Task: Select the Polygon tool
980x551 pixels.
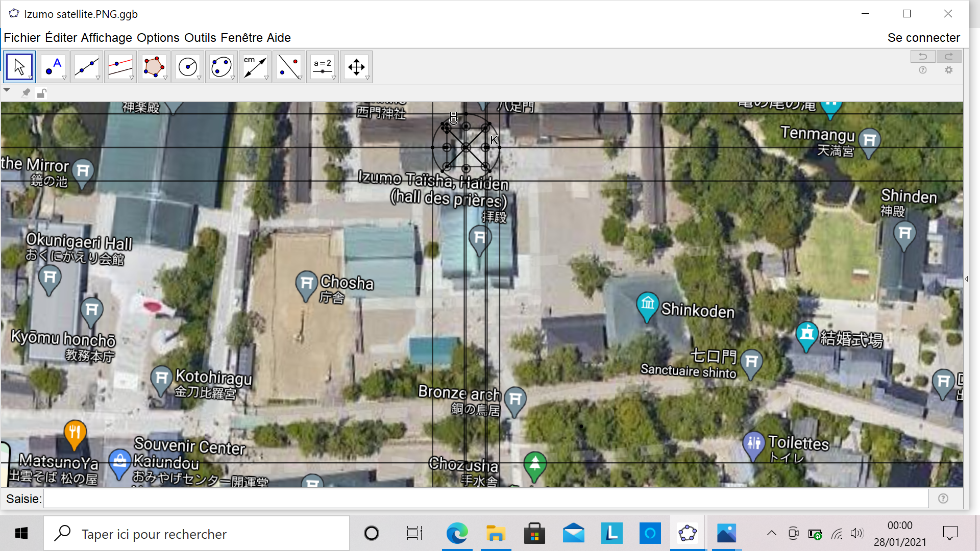Action: (x=154, y=67)
